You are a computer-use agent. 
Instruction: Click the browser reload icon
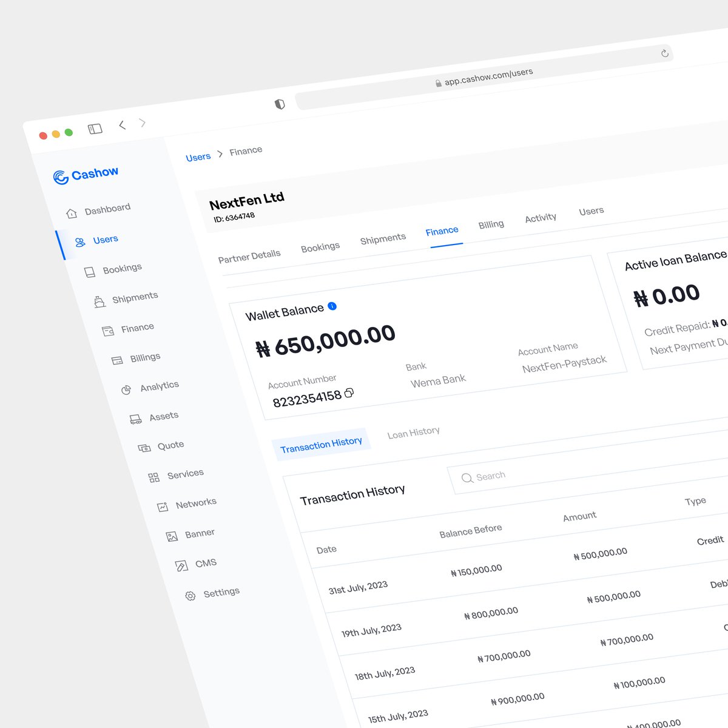point(665,53)
